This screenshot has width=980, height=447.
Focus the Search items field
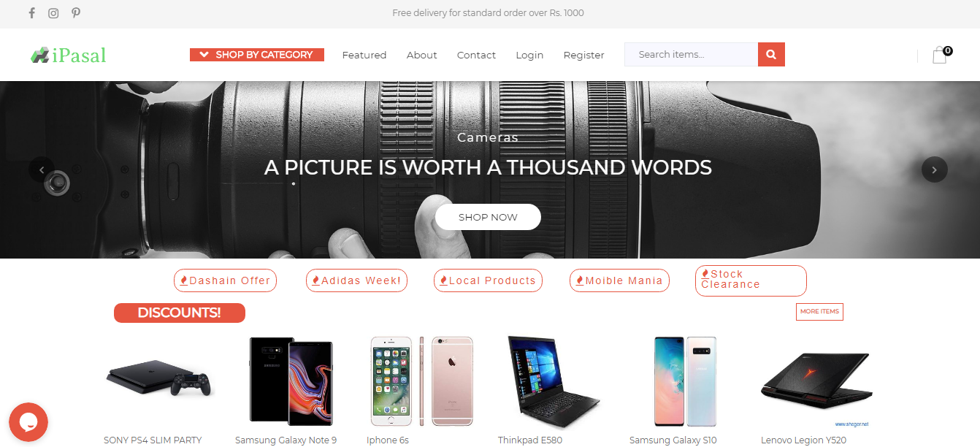691,55
